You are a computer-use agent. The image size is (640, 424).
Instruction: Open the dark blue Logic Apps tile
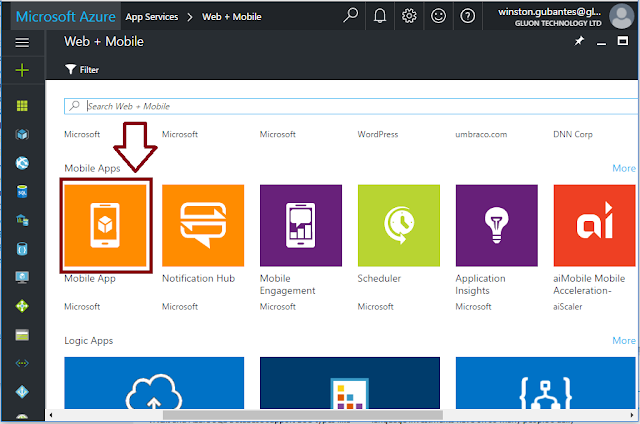350,383
